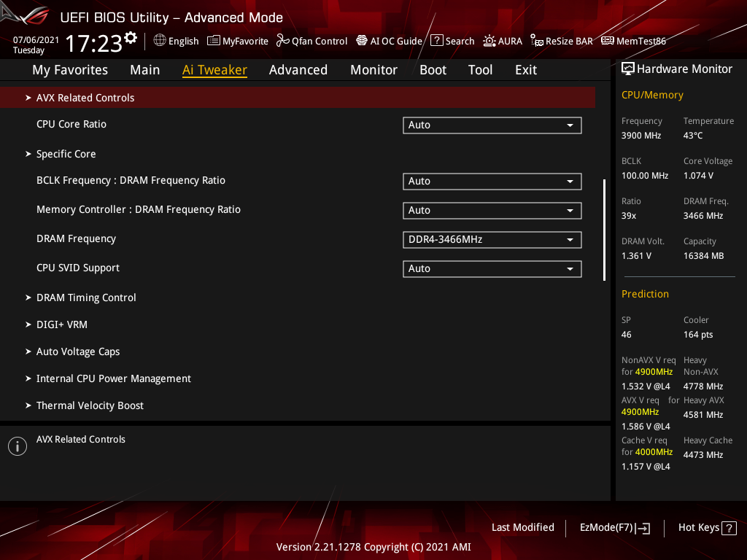The image size is (747, 560).
Task: Click the info icon in help panel
Action: pos(18,446)
